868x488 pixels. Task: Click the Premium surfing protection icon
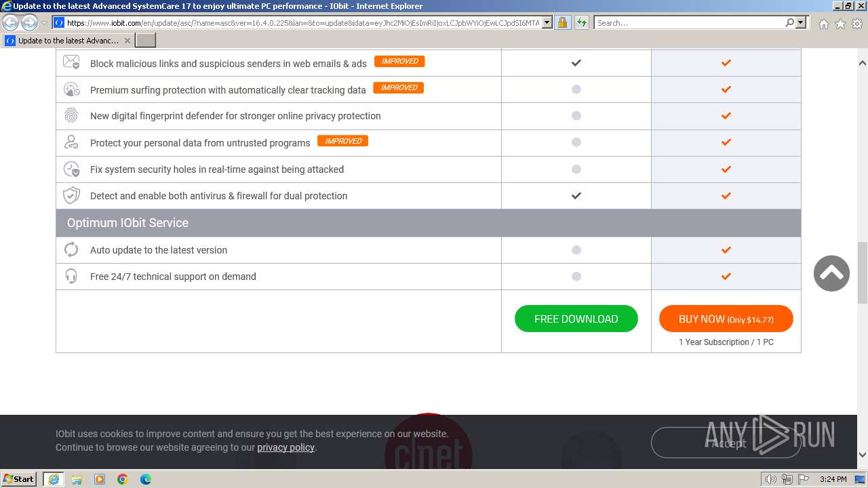click(71, 89)
